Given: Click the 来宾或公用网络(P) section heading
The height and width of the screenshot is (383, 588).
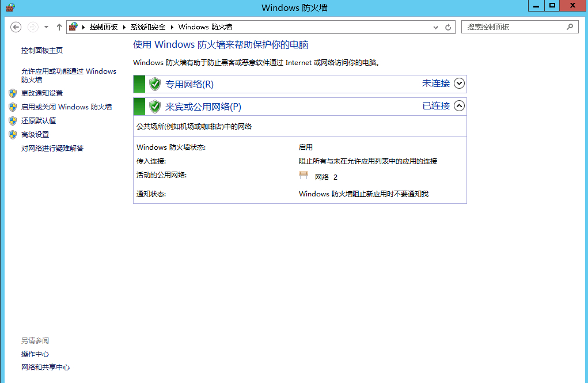Looking at the screenshot, I should pos(203,107).
